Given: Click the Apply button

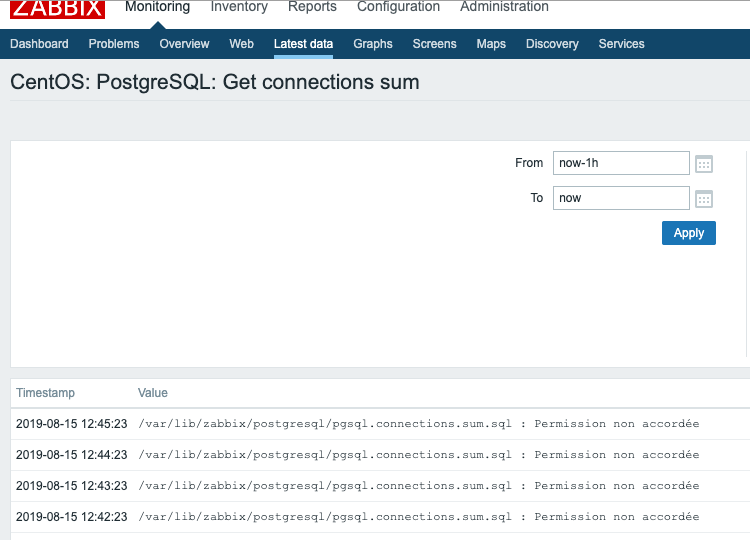Looking at the screenshot, I should [689, 233].
